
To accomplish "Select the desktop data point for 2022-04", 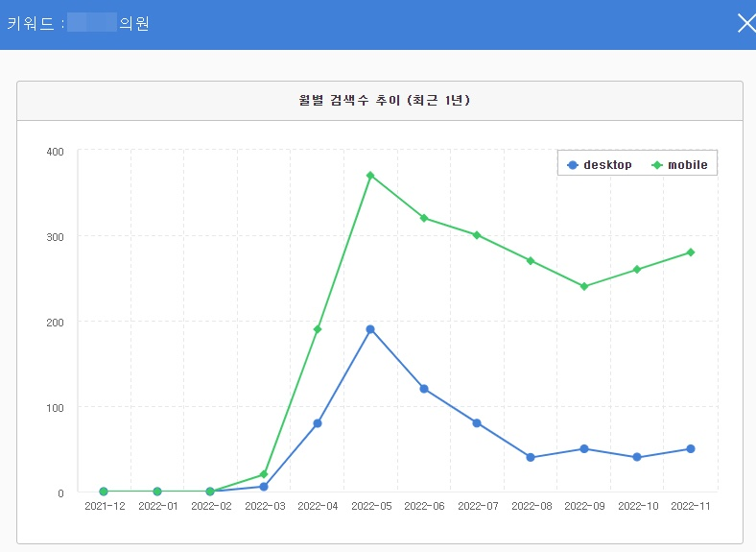I will pos(318,423).
